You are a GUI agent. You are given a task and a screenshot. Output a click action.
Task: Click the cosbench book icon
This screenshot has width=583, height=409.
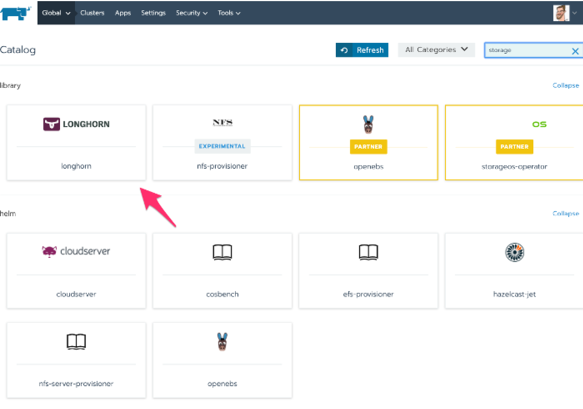pyautogui.click(x=222, y=252)
